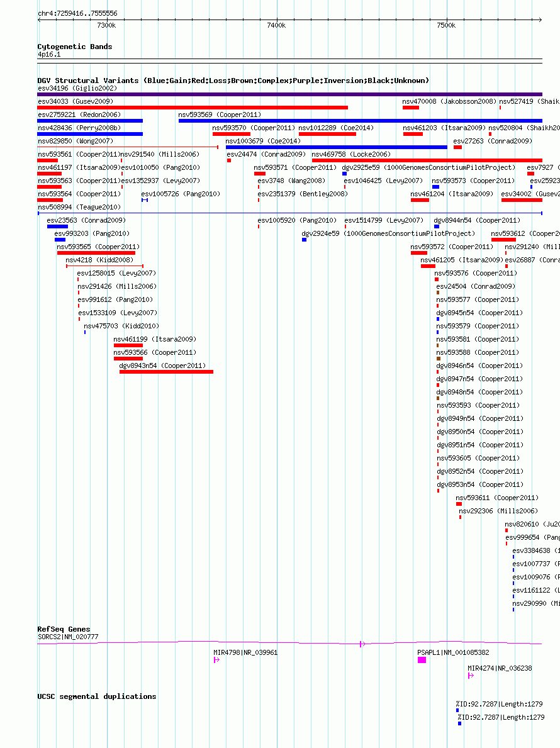
Task: Open the RefSeq Genes track title
Action: (x=64, y=629)
